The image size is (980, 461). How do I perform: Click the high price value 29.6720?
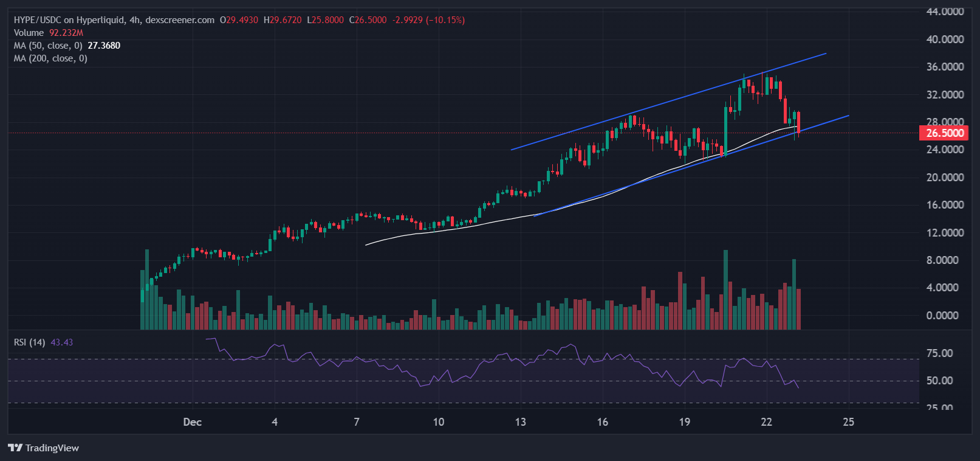(286, 20)
